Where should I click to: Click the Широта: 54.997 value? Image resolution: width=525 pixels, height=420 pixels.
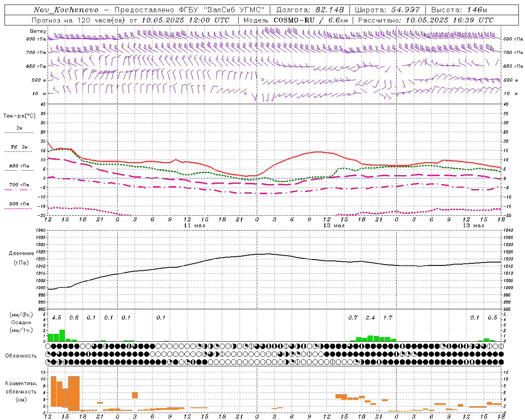coord(388,10)
